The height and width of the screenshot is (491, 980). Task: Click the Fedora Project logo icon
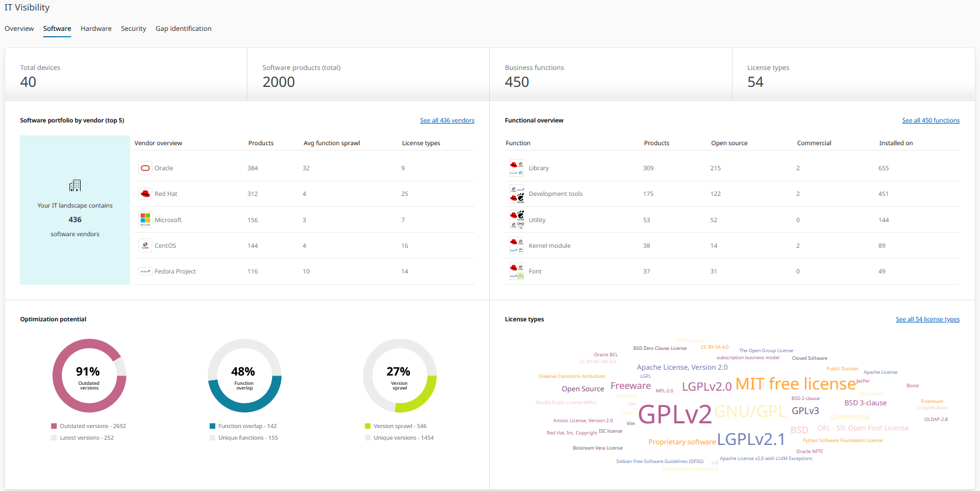145,271
